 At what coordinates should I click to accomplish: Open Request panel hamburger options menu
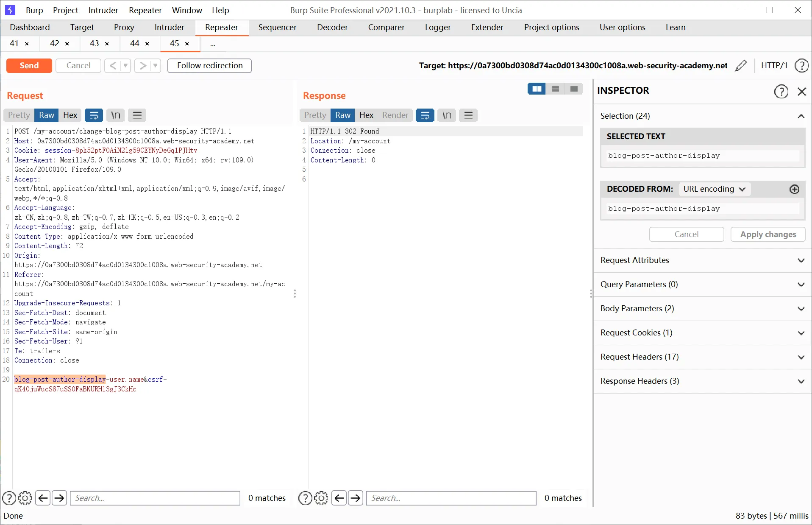click(137, 115)
